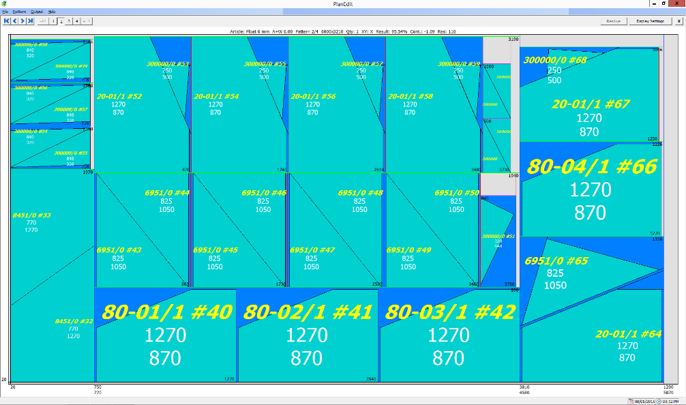
Task: Open the Pattern menu
Action: click(19, 12)
